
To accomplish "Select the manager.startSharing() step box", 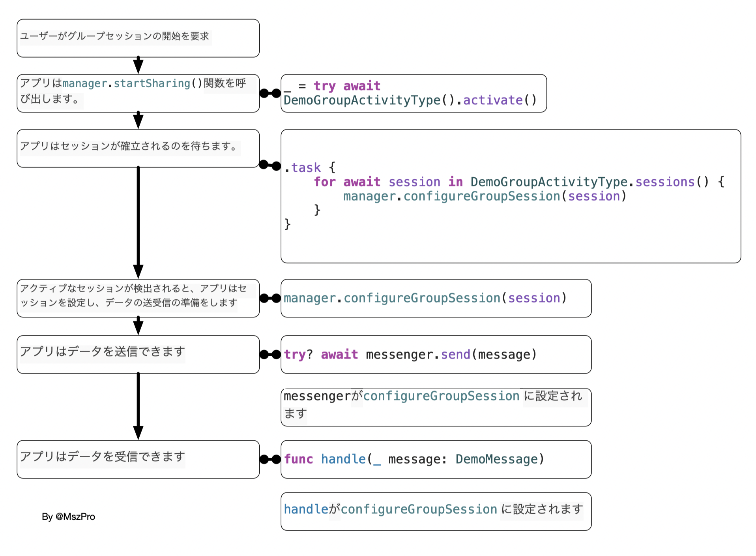I will pos(138,93).
